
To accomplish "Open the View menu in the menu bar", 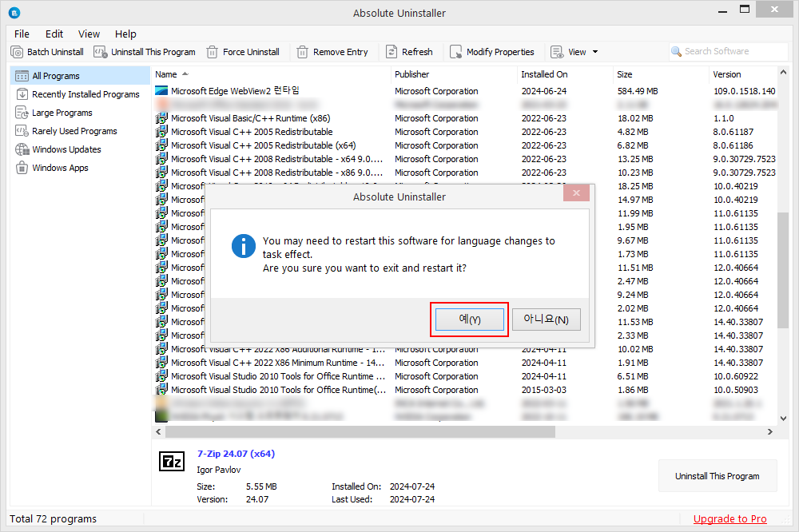I will [x=89, y=34].
